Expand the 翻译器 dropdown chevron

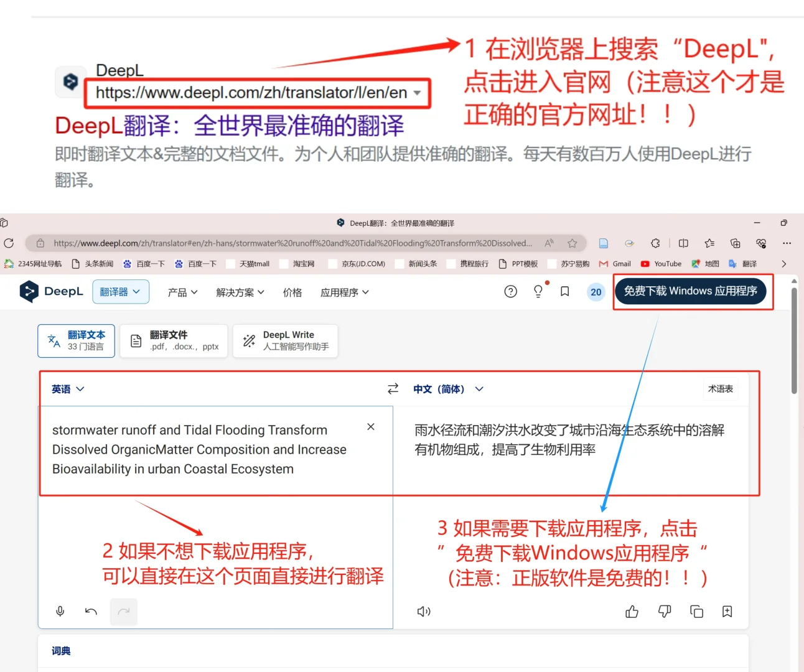[x=138, y=291]
